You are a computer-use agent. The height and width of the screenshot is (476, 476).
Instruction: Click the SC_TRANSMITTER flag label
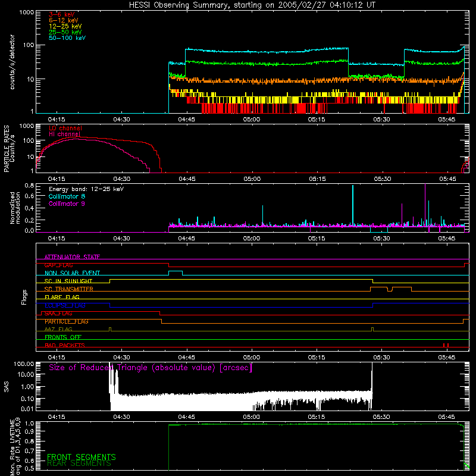68,289
